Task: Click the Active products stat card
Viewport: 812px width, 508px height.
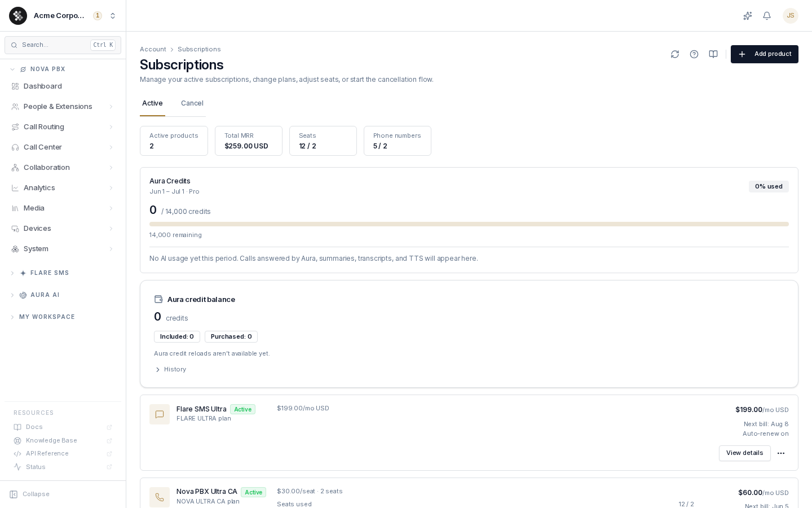Action: click(x=174, y=141)
